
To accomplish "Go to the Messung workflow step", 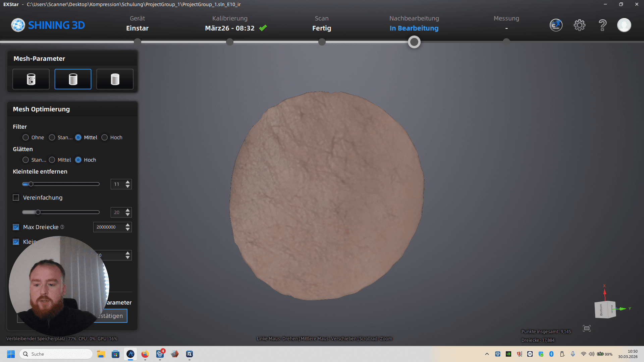I will pos(506,24).
